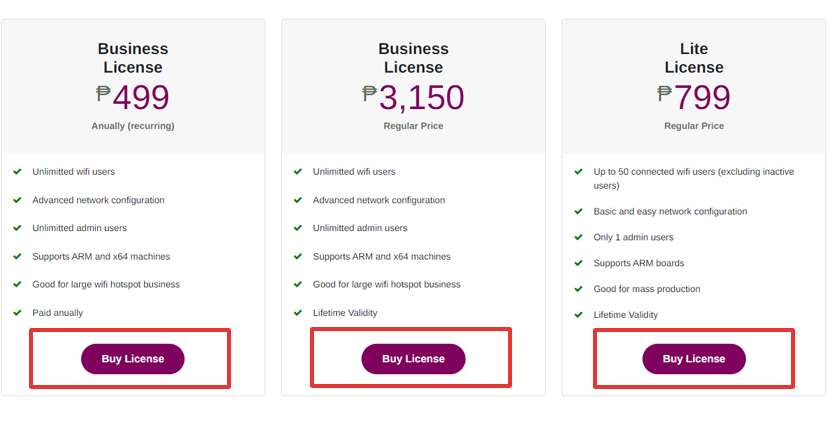Image resolution: width=827 pixels, height=422 pixels.
Task: Click Buy License under the ₱499 annual plan
Action: (133, 359)
